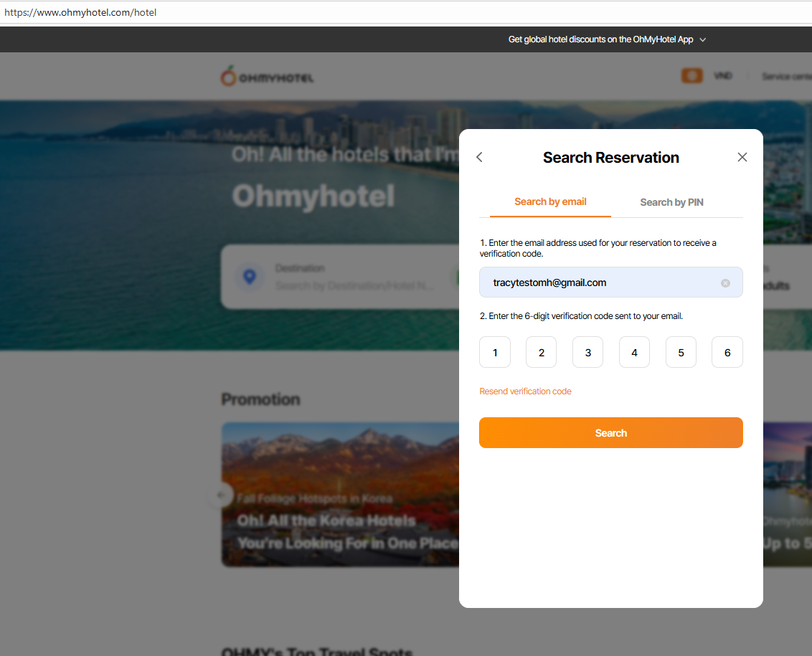Go back using the modal's left arrow
The image size is (812, 656).
pos(480,157)
